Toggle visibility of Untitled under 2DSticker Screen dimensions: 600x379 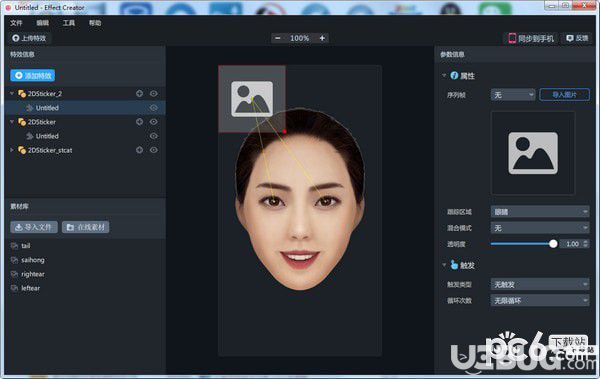coord(153,136)
